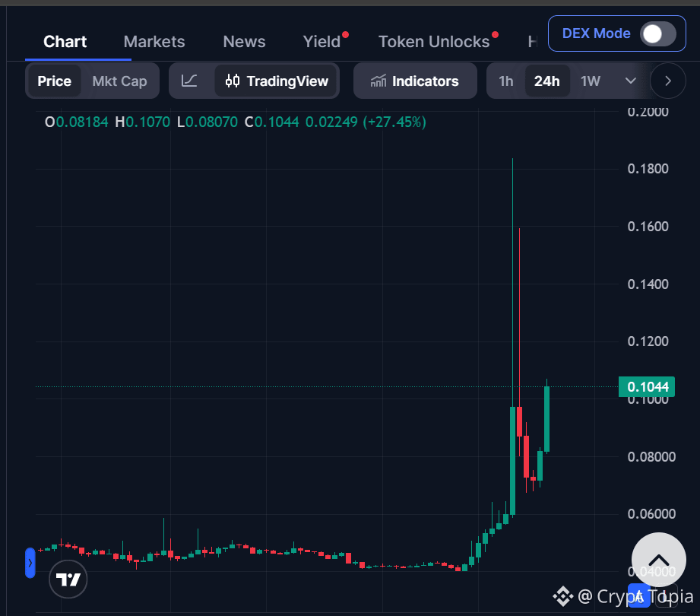Click the 0.06000 price axis label

click(x=651, y=514)
